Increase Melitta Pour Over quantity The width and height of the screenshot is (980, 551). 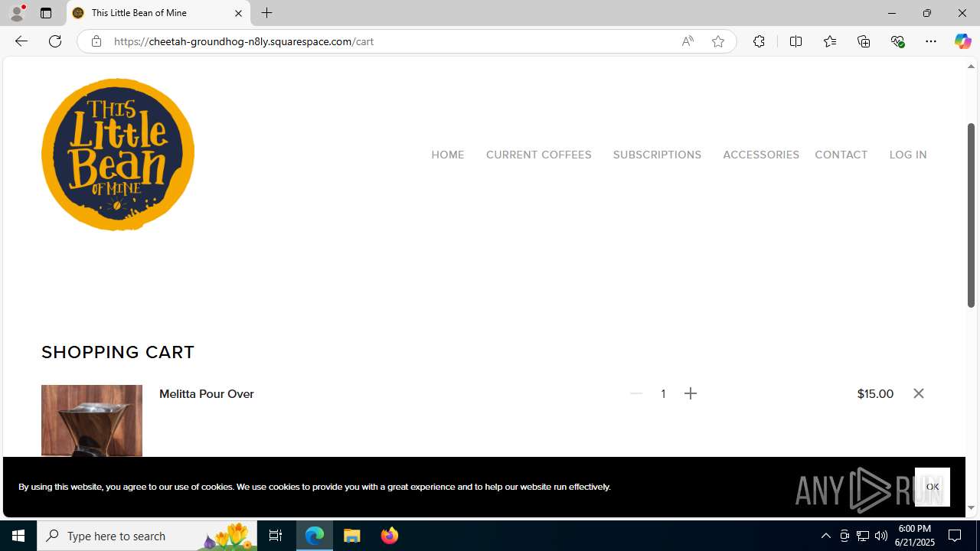coord(691,393)
